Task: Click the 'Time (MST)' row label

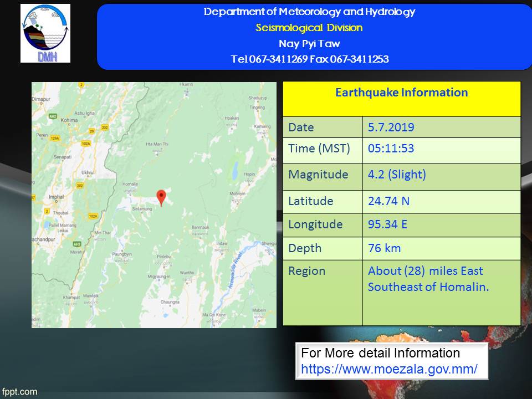Action: (x=319, y=149)
